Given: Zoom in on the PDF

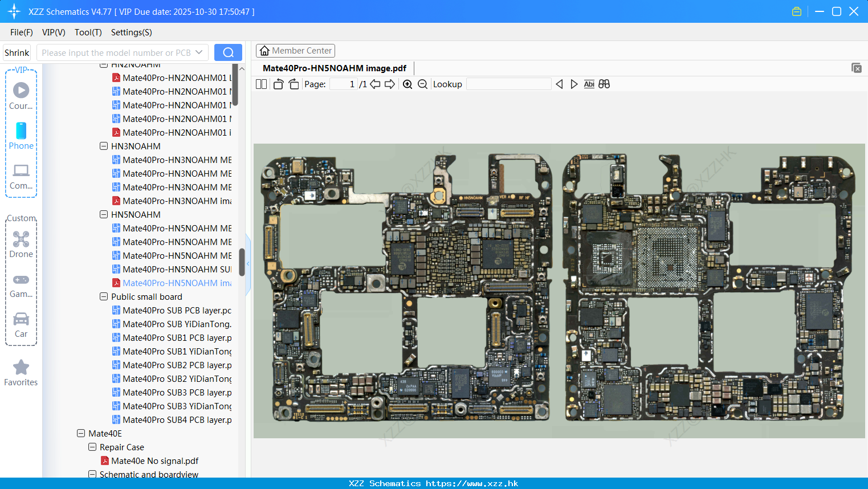Looking at the screenshot, I should coord(407,84).
